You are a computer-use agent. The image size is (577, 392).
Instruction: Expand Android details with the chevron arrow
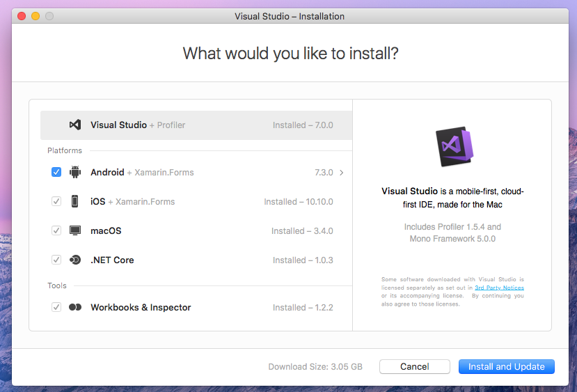tap(342, 173)
